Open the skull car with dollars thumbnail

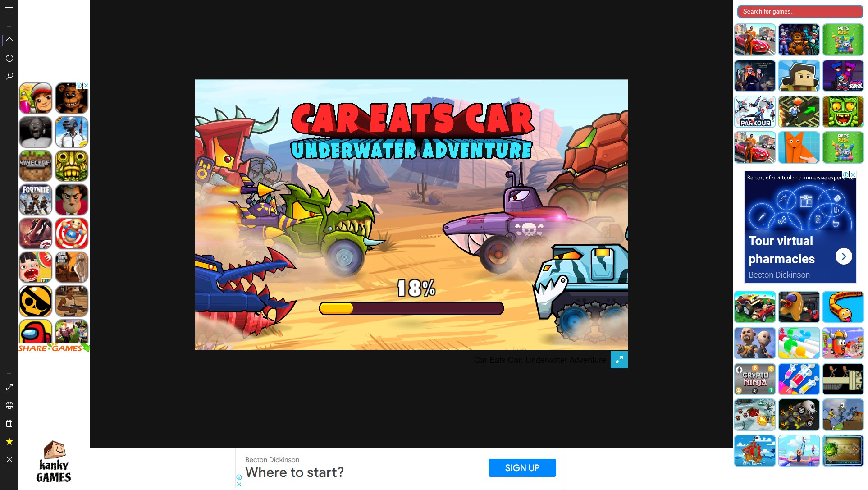(x=799, y=415)
